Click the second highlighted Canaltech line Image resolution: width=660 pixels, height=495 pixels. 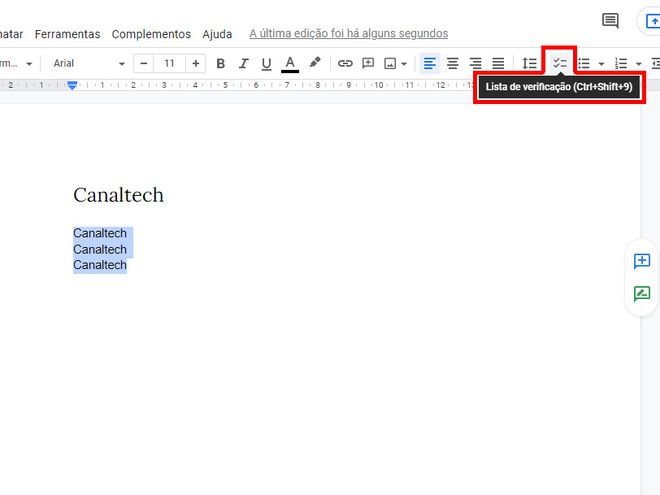click(x=100, y=249)
